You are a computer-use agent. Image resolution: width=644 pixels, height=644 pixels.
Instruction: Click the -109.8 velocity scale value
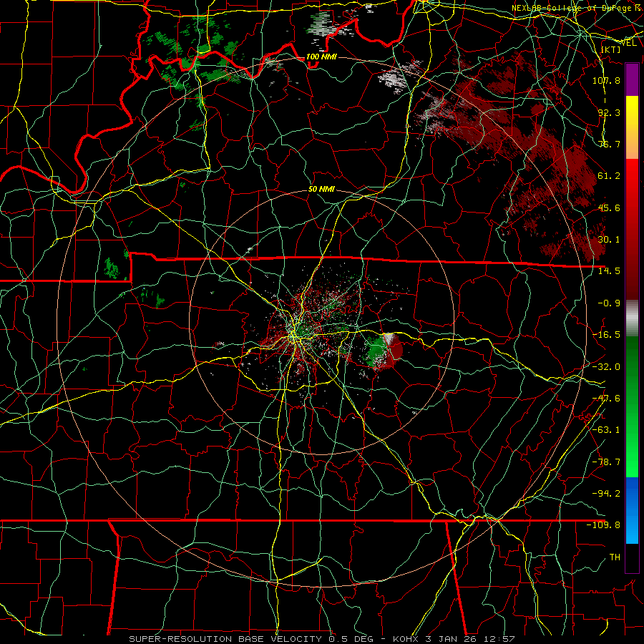tap(604, 525)
